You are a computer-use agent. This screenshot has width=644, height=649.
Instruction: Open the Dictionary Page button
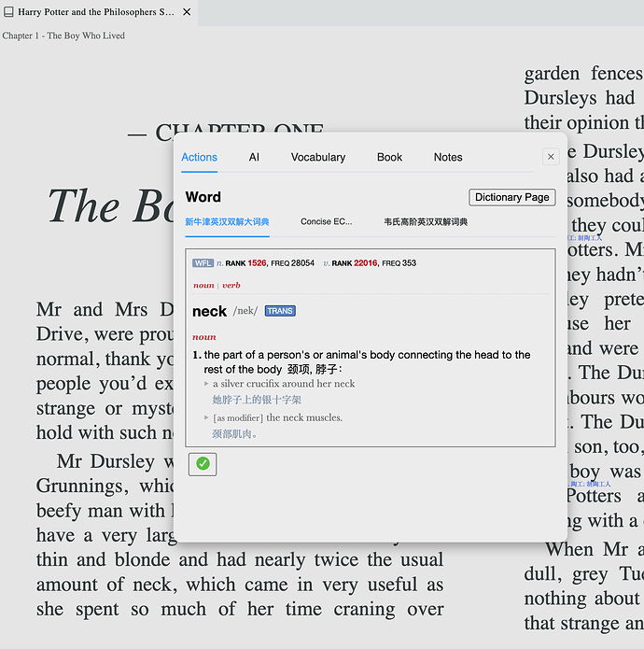point(512,197)
